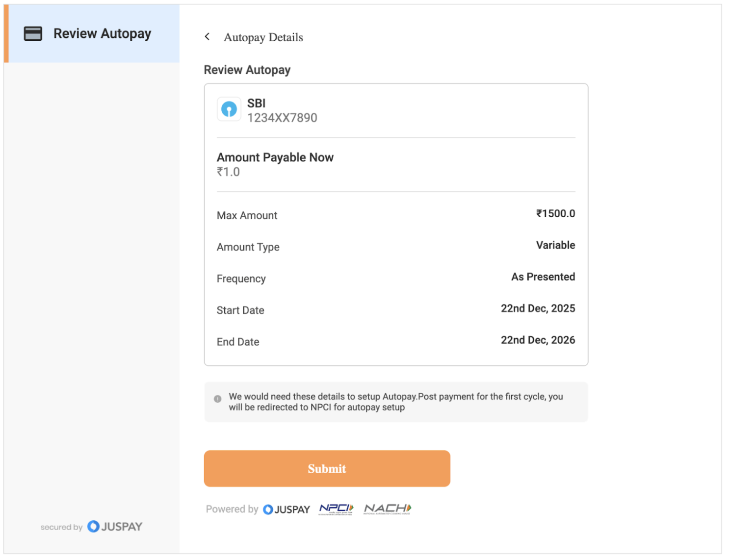Click the Max Amount value ₹1500.0
The image size is (729, 560).
[555, 214]
